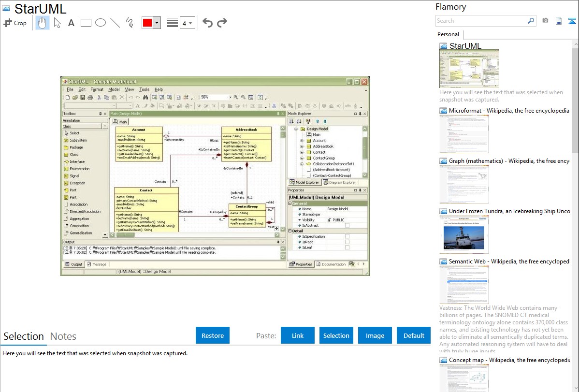Click the Paste Link button
The image size is (579, 392).
click(x=298, y=335)
